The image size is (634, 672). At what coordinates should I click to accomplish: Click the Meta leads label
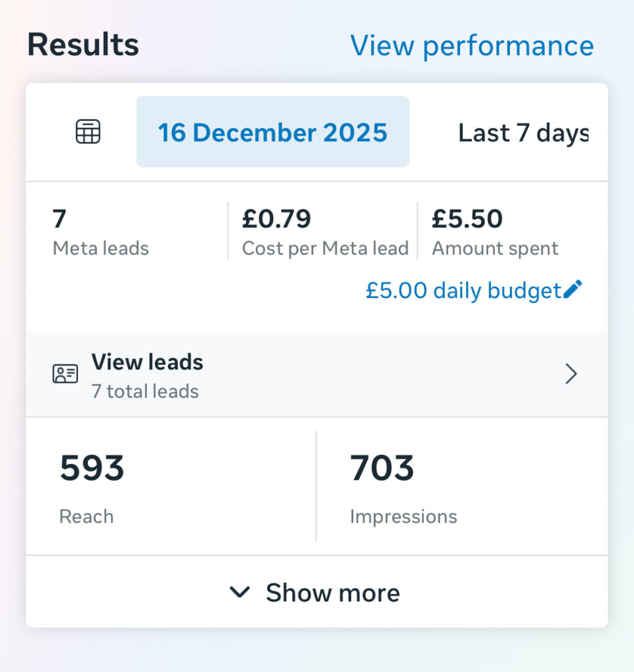(x=100, y=248)
